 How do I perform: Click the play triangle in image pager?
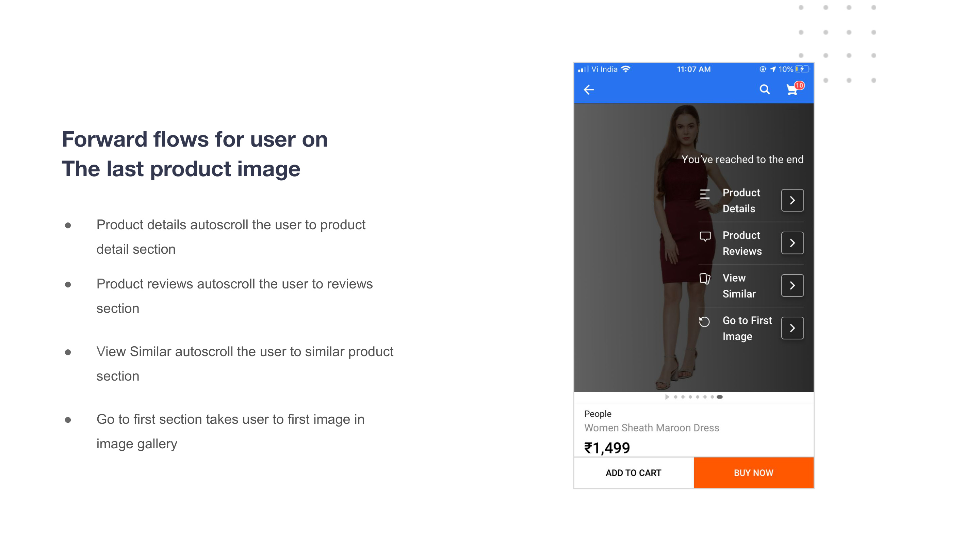click(667, 397)
